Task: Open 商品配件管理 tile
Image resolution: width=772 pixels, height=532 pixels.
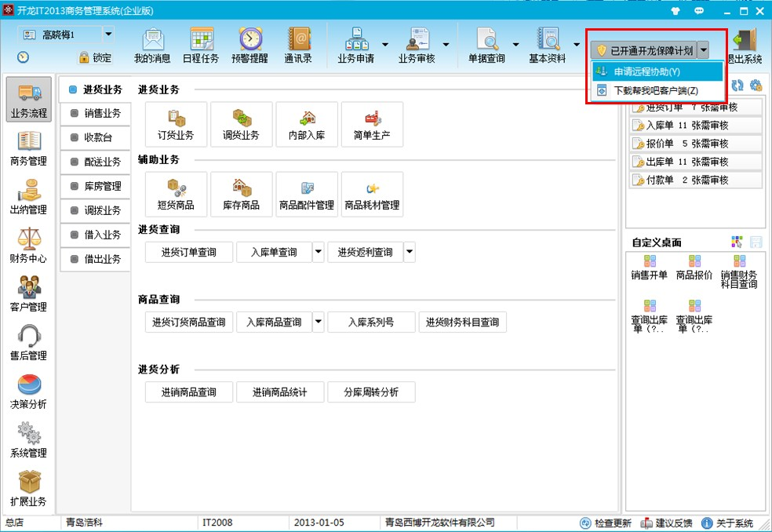Action: 307,194
